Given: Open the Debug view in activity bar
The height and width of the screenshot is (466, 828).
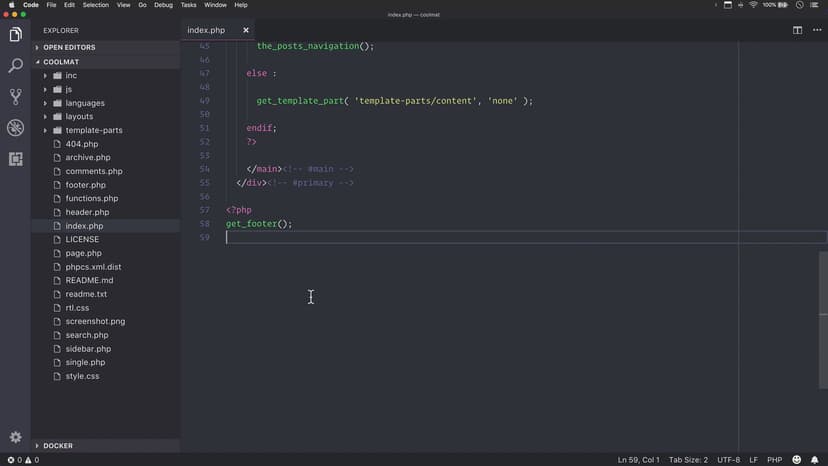Looking at the screenshot, I should (x=15, y=128).
